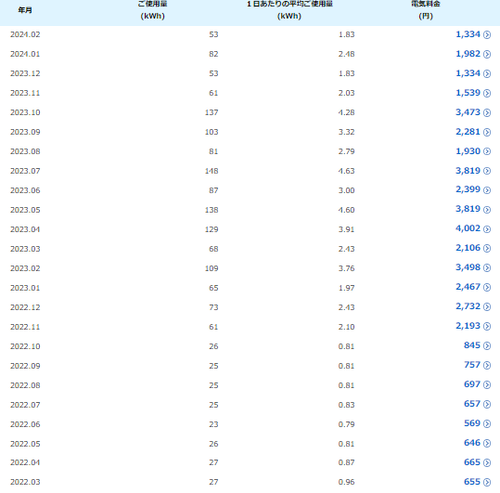500x493 pixels.
Task: View the 2023.08 charge 1,930 link
Action: [x=468, y=151]
